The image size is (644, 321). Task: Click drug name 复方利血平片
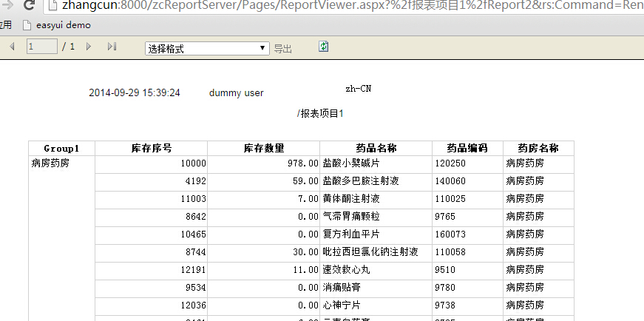[351, 234]
